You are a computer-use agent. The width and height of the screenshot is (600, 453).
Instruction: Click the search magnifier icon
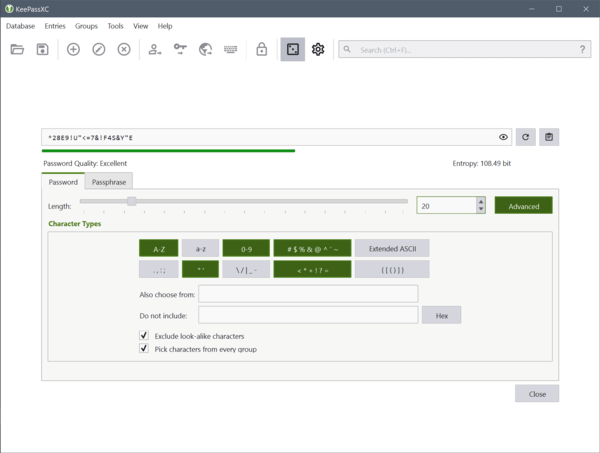[x=347, y=49]
